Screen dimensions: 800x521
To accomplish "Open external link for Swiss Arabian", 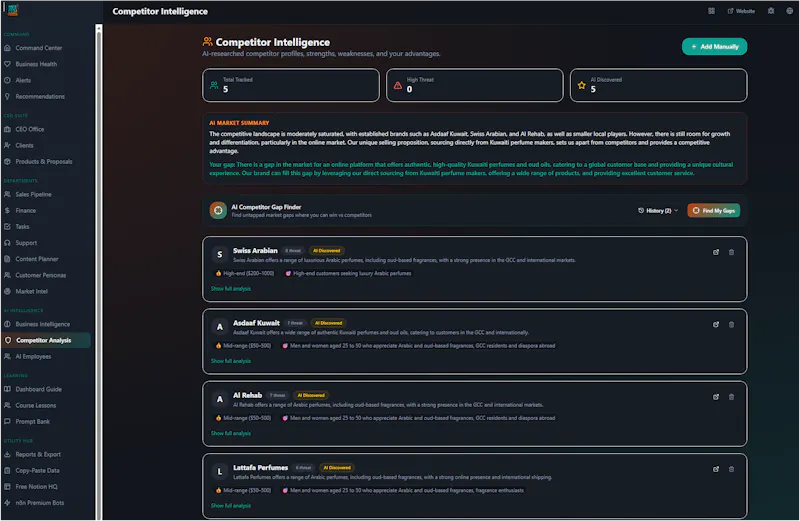I will (x=716, y=252).
